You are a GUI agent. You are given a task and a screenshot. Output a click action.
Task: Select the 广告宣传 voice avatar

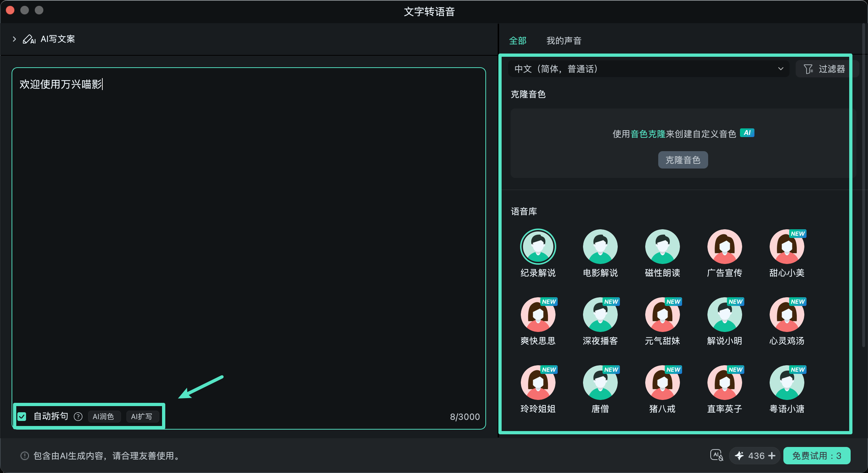point(725,247)
